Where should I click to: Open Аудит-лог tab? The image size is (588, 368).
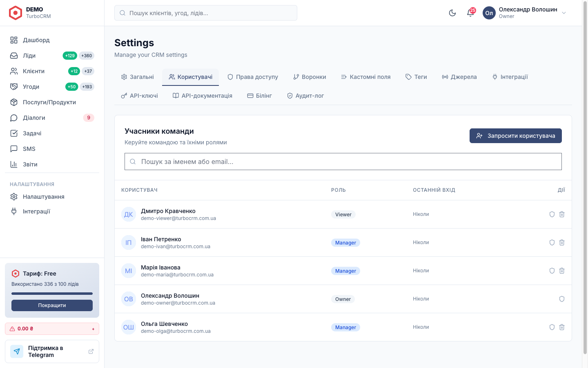[305, 96]
